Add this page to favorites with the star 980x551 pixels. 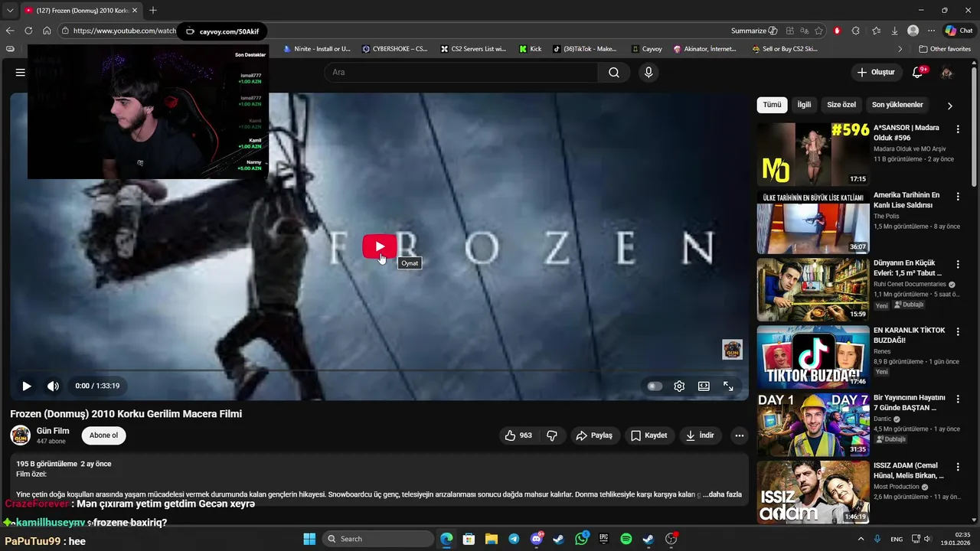[818, 31]
